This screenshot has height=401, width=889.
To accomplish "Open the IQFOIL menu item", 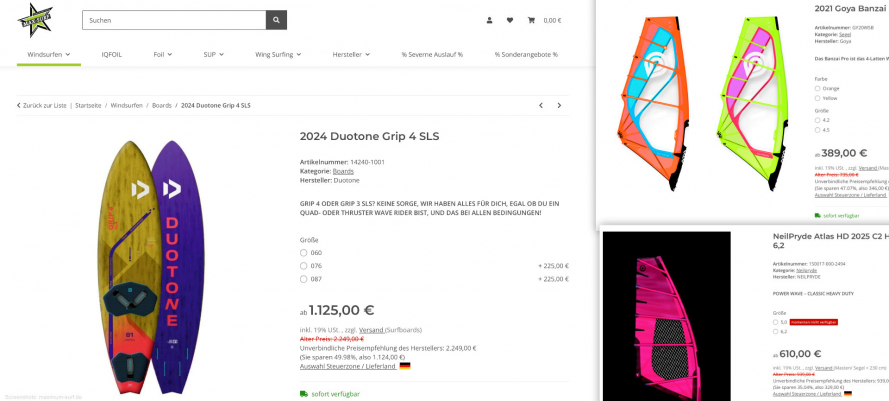I will [112, 54].
